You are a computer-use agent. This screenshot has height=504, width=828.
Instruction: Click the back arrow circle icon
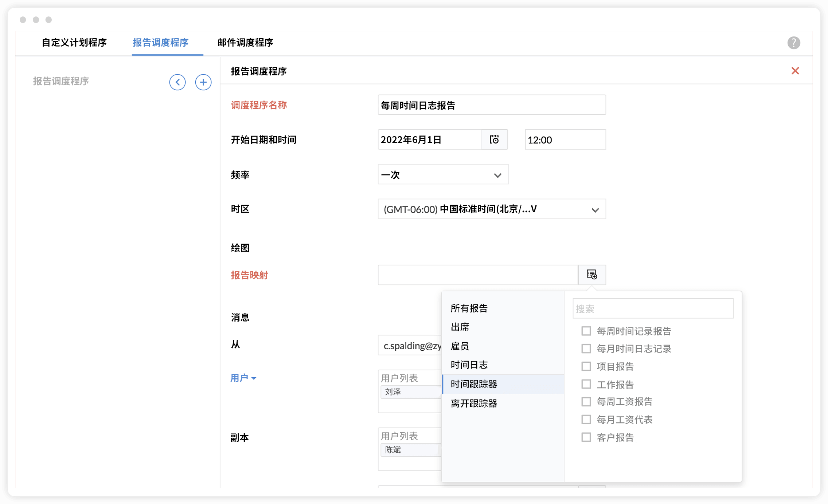[177, 82]
